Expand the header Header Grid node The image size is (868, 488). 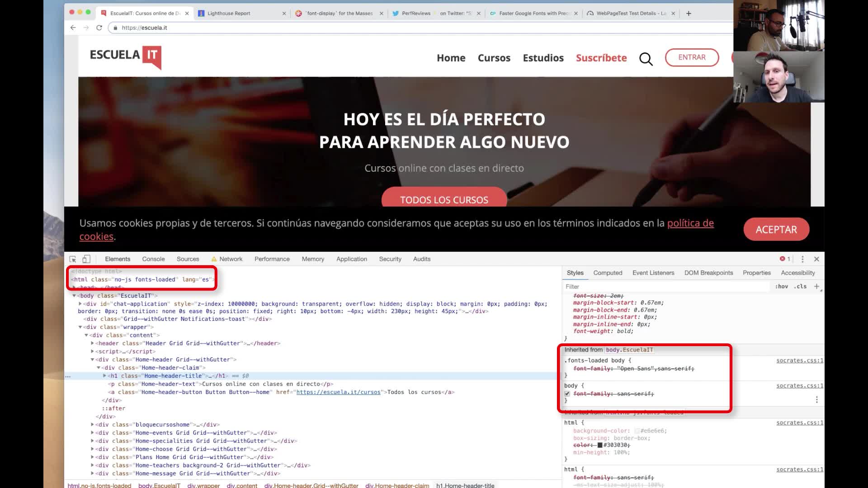tap(92, 343)
